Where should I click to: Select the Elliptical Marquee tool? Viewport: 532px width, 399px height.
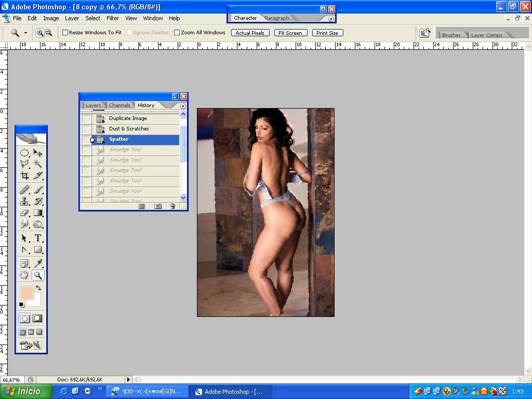(24, 153)
